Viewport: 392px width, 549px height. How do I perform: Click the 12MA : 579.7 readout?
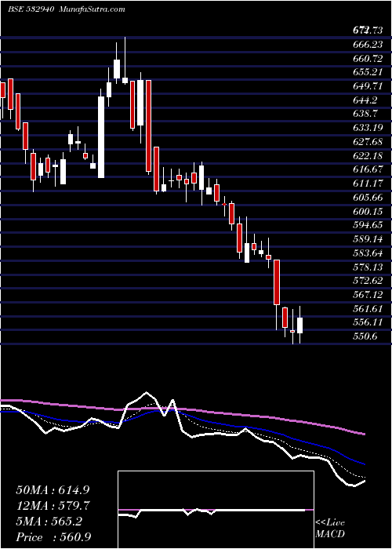point(53,506)
